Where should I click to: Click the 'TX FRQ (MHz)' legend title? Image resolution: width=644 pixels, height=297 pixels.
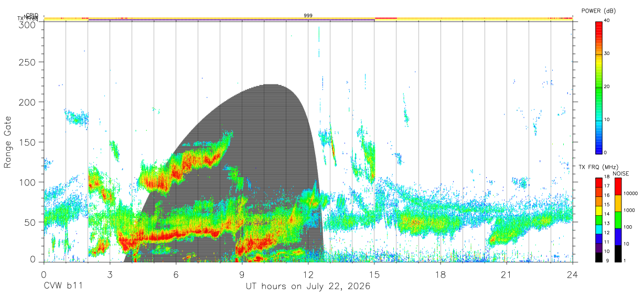pos(599,167)
